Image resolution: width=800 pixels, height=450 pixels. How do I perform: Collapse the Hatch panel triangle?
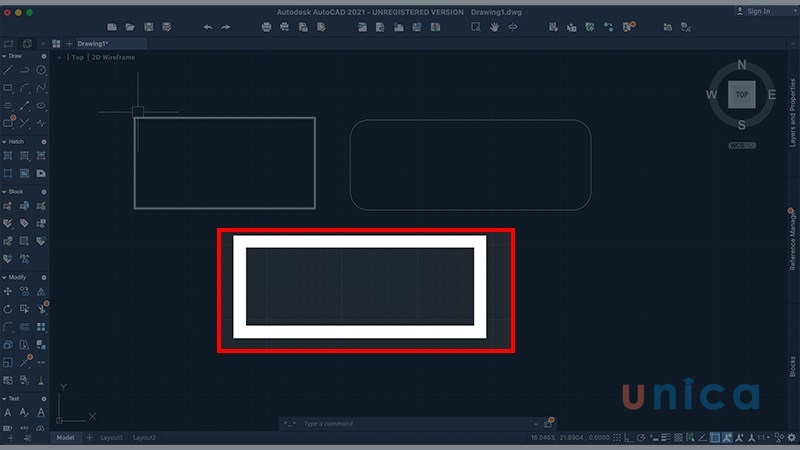click(x=4, y=142)
